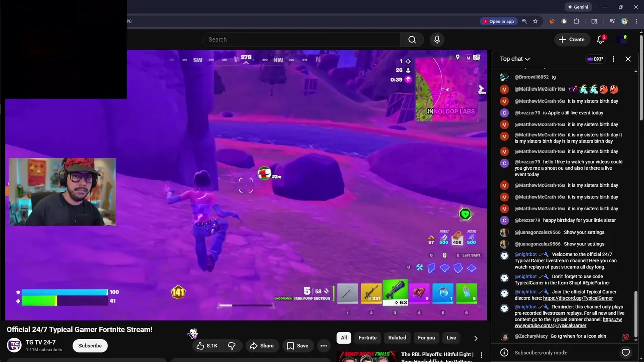Subscribe to TG TV 24-7
Screen dimensions: 644x362
[90, 346]
